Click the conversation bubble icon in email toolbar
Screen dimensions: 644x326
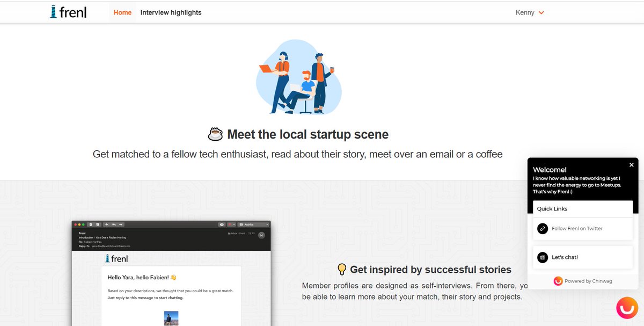[222, 224]
